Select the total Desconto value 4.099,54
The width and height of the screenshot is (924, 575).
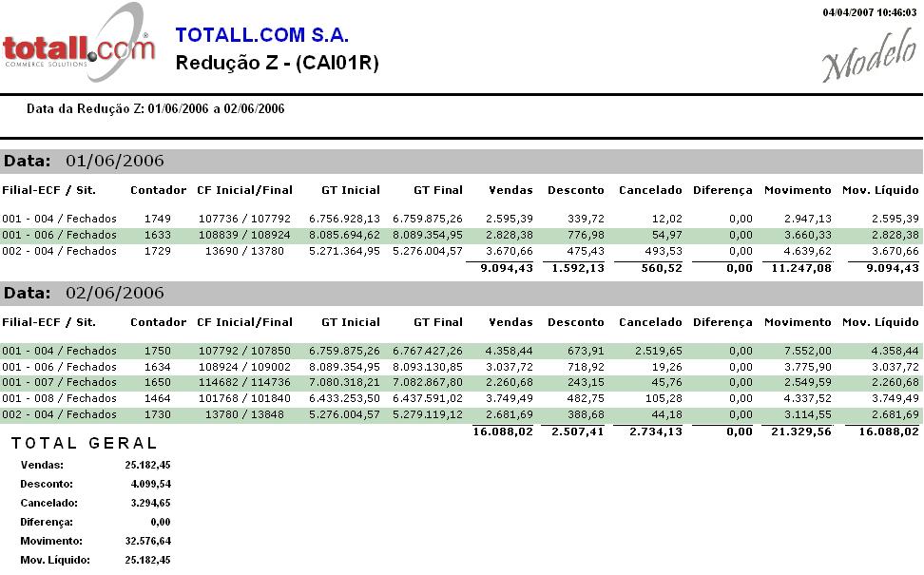pyautogui.click(x=150, y=484)
